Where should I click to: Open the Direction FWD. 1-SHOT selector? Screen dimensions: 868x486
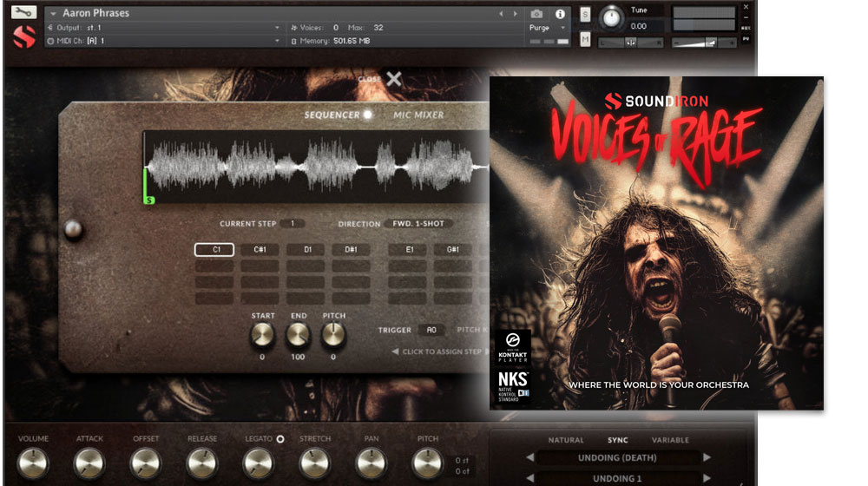pos(418,224)
